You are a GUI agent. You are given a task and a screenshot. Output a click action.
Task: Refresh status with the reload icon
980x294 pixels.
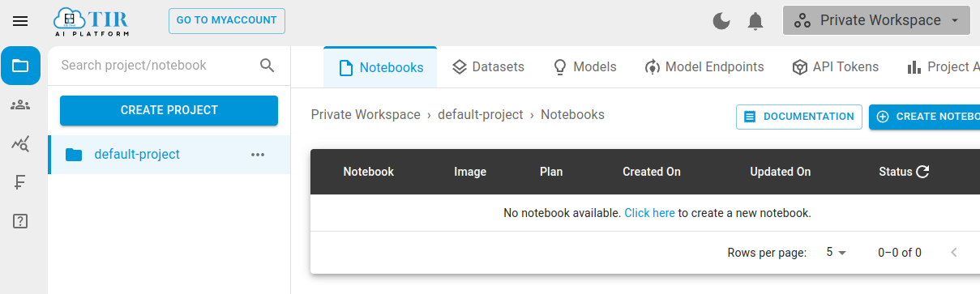coord(922,172)
